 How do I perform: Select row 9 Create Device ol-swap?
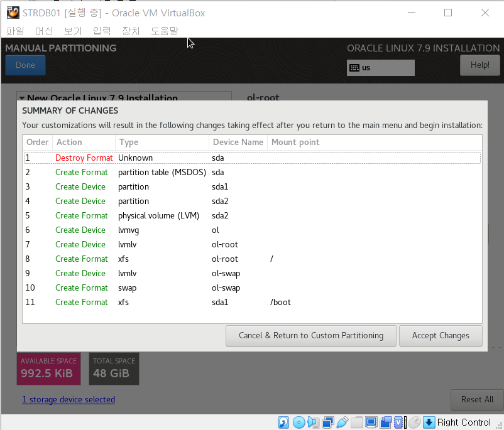pyautogui.click(x=253, y=274)
